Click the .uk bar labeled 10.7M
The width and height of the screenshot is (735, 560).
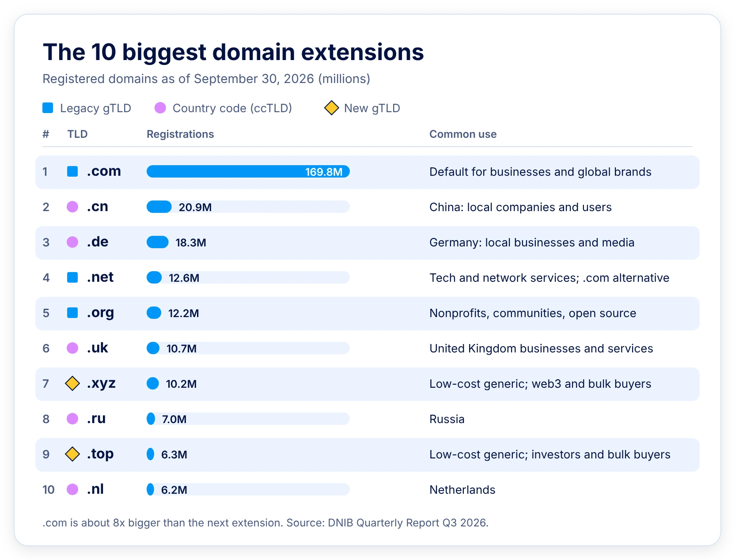pyautogui.click(x=153, y=348)
